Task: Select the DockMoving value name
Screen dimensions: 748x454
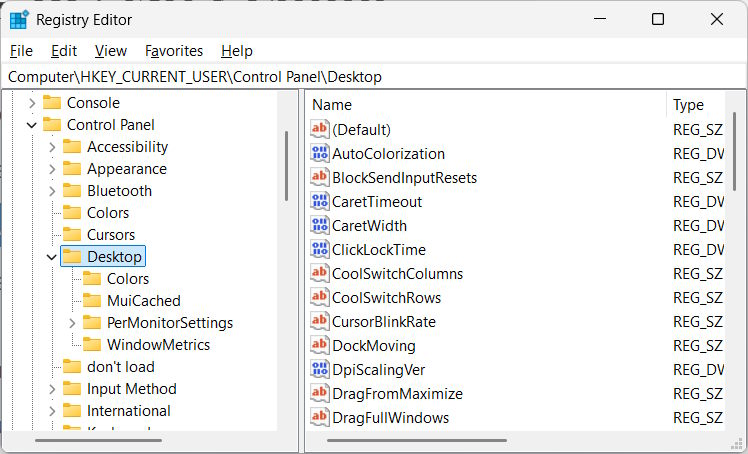Action: tap(374, 346)
